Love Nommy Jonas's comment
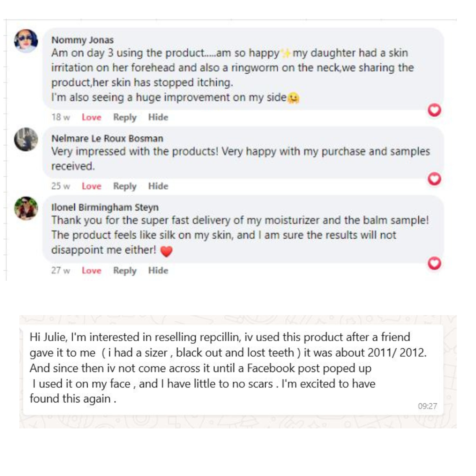The width and height of the screenshot is (476, 476). click(91, 117)
